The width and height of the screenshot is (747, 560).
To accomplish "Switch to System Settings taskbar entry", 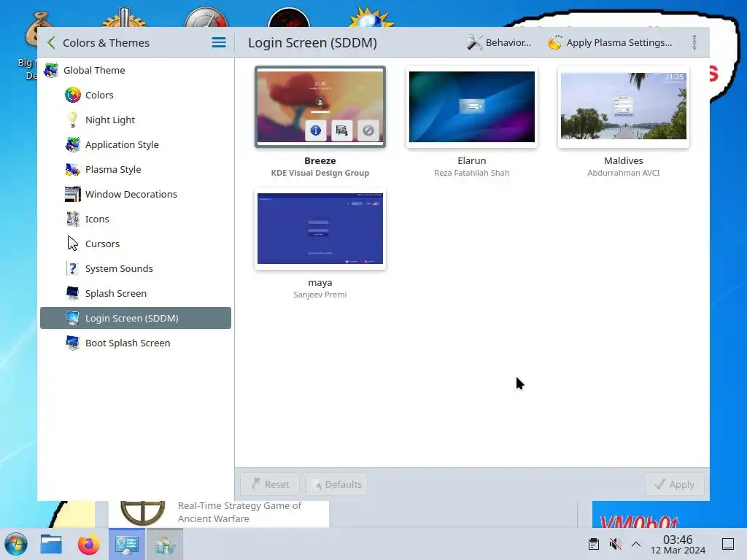I will (127, 544).
